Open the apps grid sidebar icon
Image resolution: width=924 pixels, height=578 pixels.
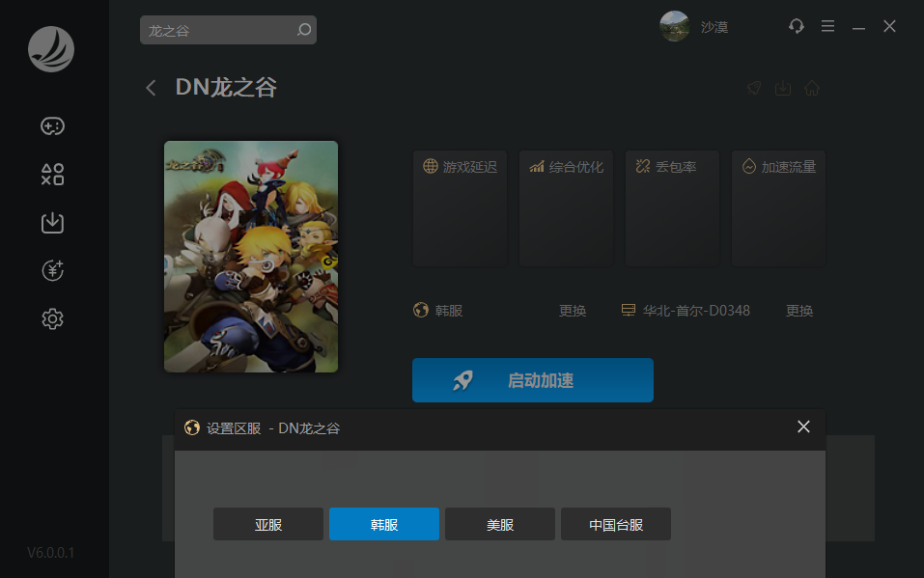pos(52,175)
